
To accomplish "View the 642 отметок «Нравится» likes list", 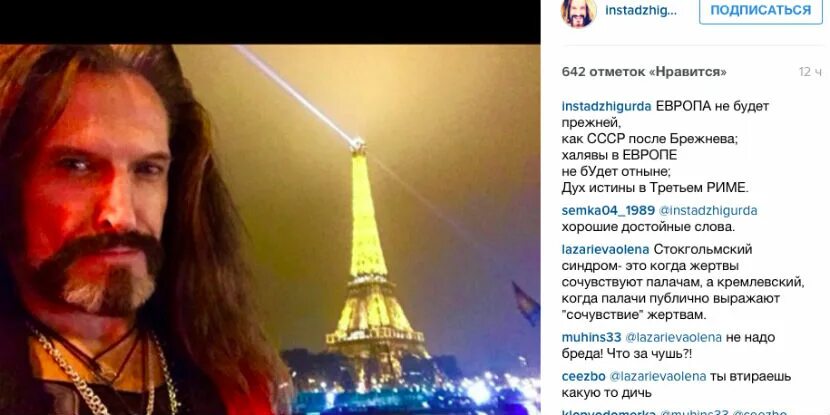I will (644, 72).
